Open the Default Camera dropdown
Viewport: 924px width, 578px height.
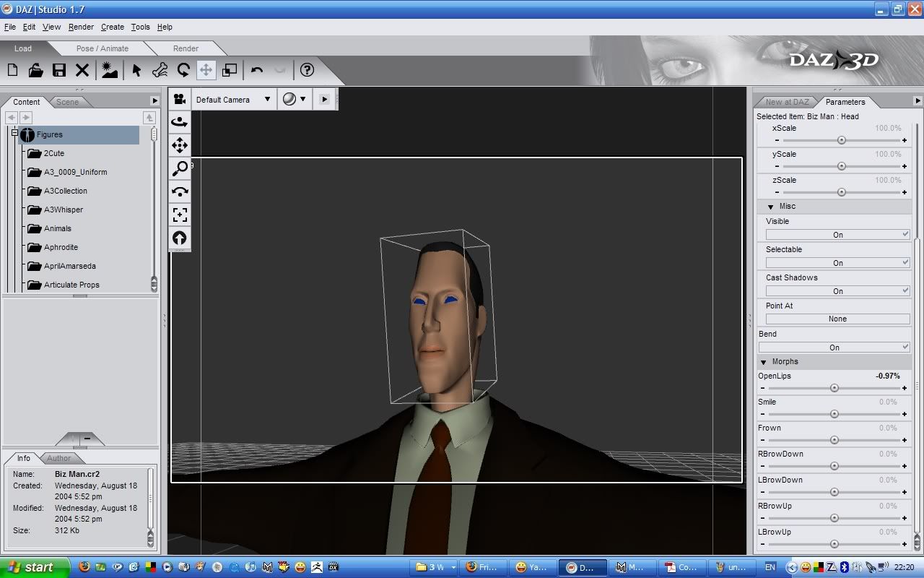pos(233,100)
